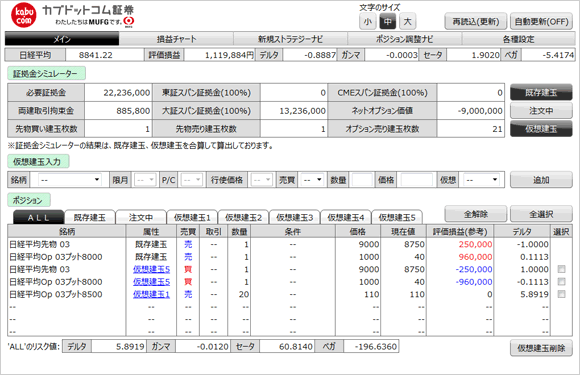Click the 250,000 red profit value
580x375 pixels.
(x=475, y=244)
